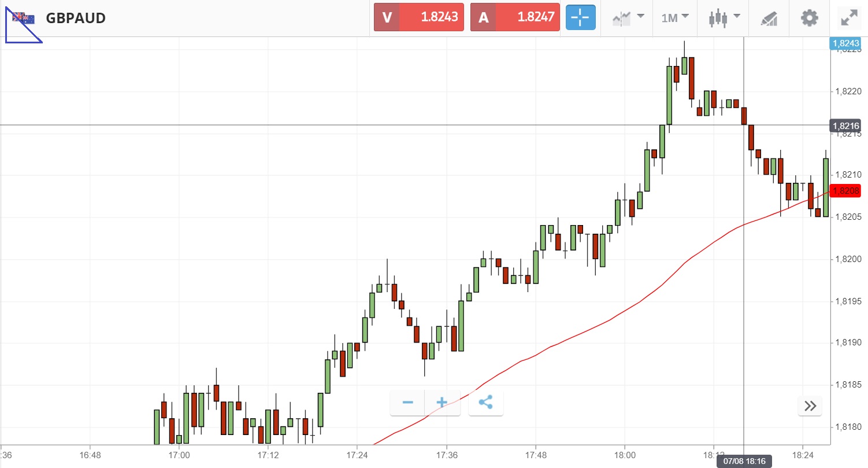Click the GBPAUD symbol name
This screenshot has height=468, width=868.
76,18
